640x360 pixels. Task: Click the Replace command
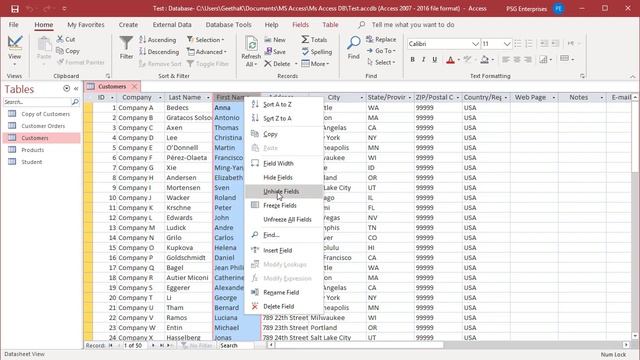[381, 39]
